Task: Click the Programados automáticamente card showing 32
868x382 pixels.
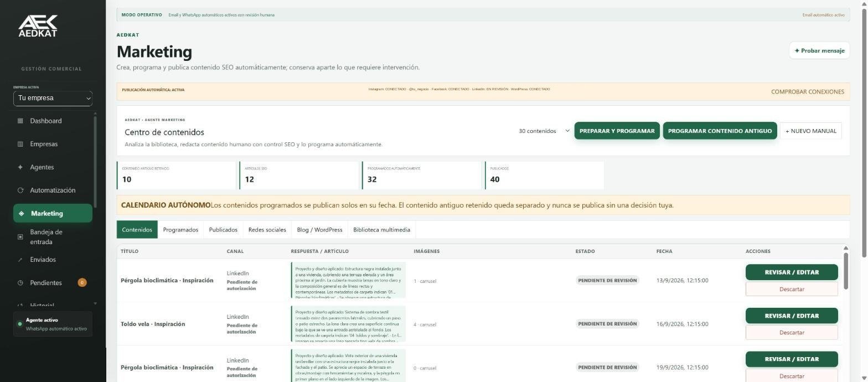Action: point(422,175)
